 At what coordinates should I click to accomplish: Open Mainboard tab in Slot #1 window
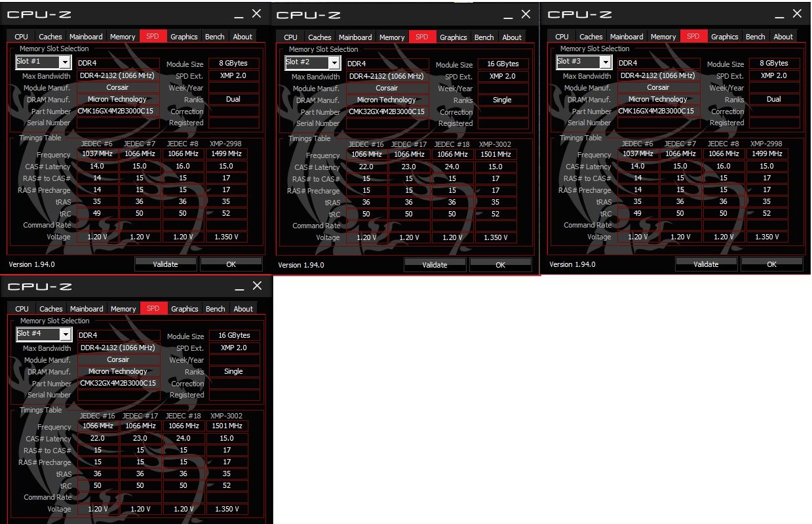[86, 37]
